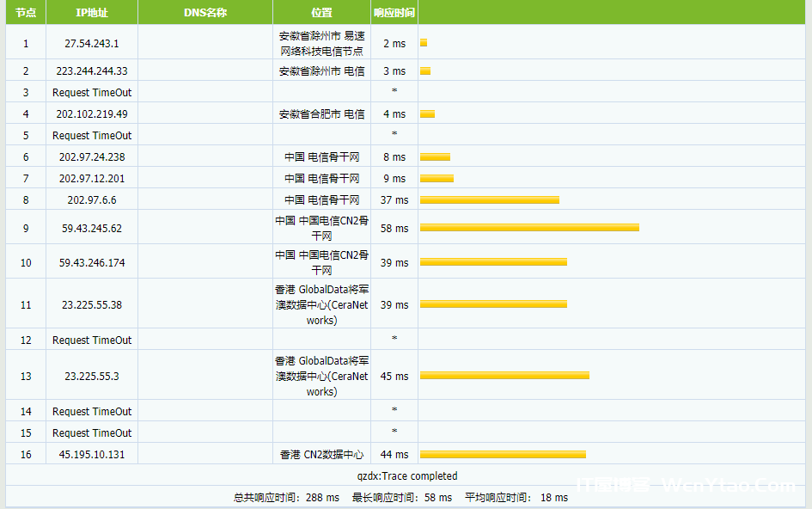Click IP address 202.102.219.49
This screenshot has width=812, height=509.
click(x=92, y=114)
